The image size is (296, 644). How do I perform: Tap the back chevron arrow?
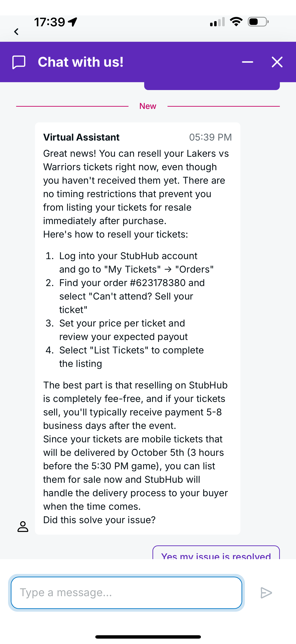pos(16,32)
